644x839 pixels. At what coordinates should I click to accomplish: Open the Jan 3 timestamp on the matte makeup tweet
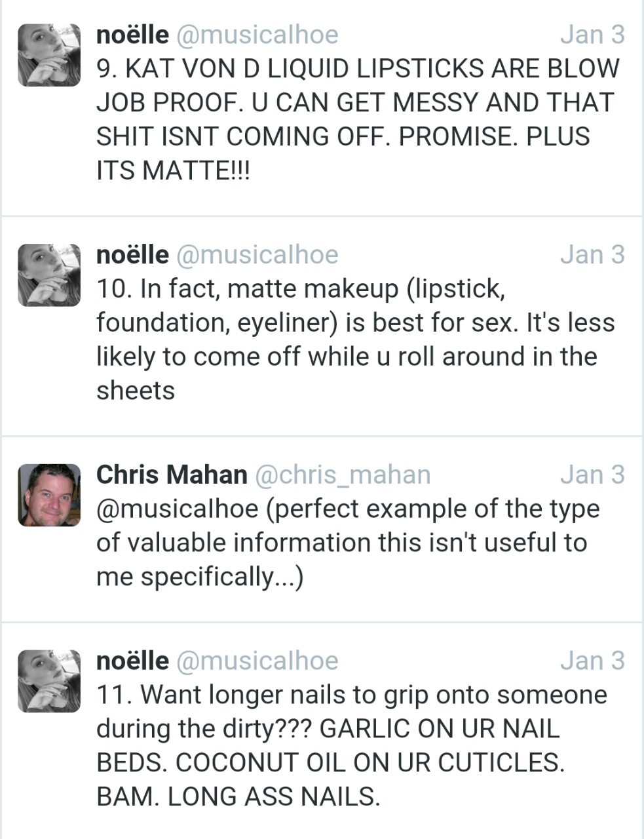click(x=592, y=255)
